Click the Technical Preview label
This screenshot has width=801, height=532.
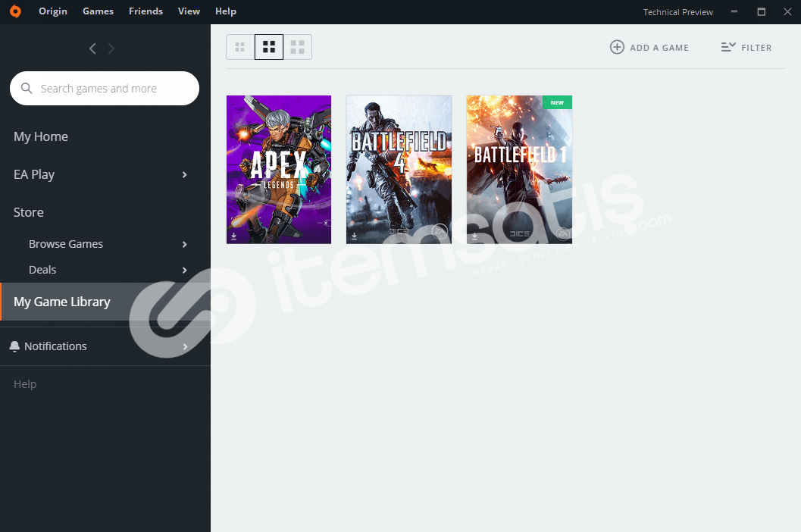click(x=678, y=12)
